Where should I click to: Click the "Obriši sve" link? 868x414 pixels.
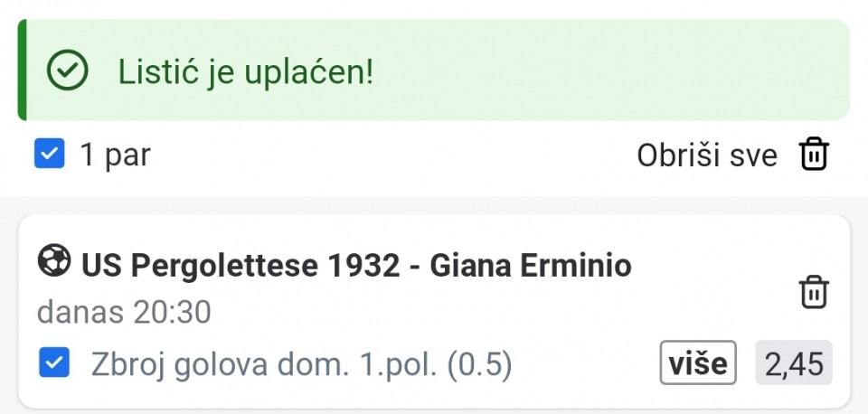click(706, 155)
